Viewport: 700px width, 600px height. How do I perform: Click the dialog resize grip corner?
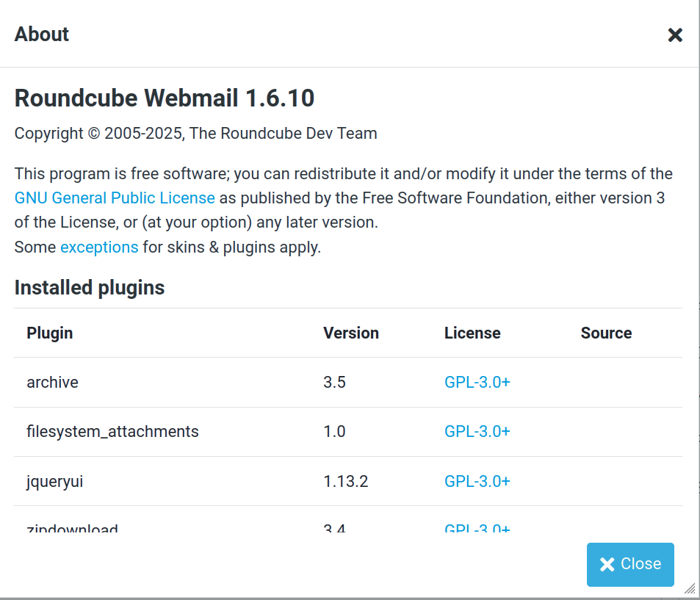(x=690, y=588)
